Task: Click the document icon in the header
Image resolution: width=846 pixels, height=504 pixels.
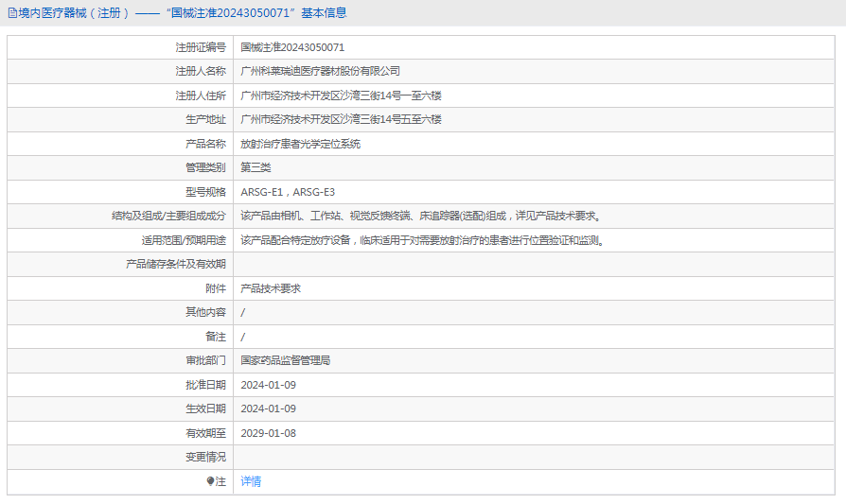Action: click(x=12, y=13)
